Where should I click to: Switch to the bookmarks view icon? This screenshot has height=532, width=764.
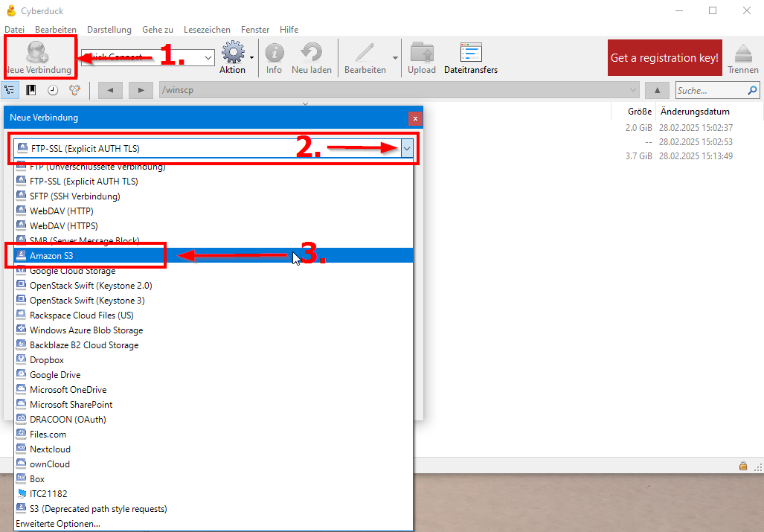point(31,90)
